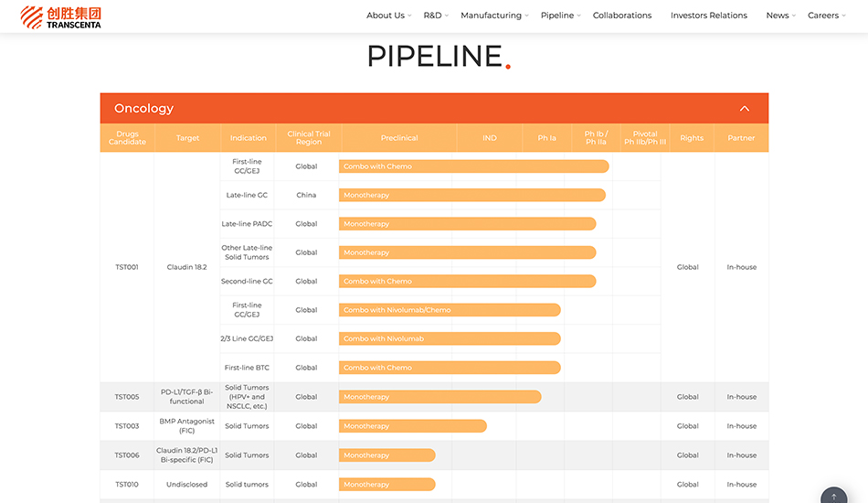
Task: Expand the R&D navigation menu
Action: [435, 16]
